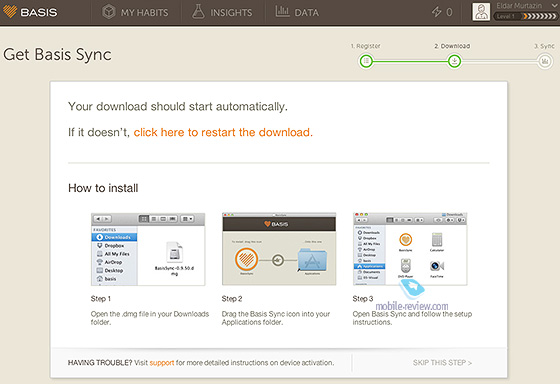The width and height of the screenshot is (560, 384).
Task: Click the lightning bolt points icon
Action: pyautogui.click(x=436, y=12)
